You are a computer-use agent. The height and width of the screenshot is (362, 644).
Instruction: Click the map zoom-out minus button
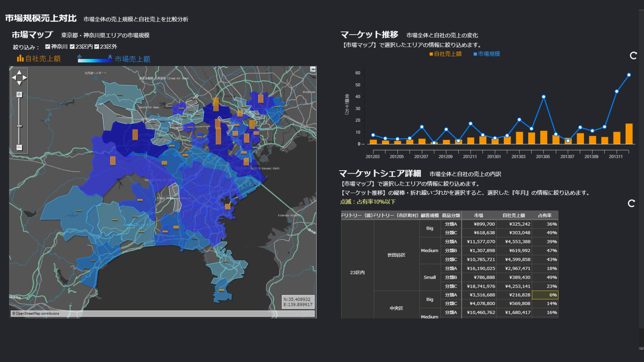click(19, 147)
